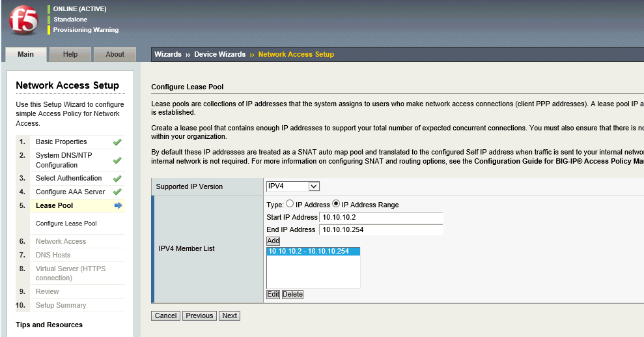Image resolution: width=644 pixels, height=337 pixels.
Task: Select the 10.10.10.2 - 10.10.10.254 list entry
Action: [x=313, y=252]
